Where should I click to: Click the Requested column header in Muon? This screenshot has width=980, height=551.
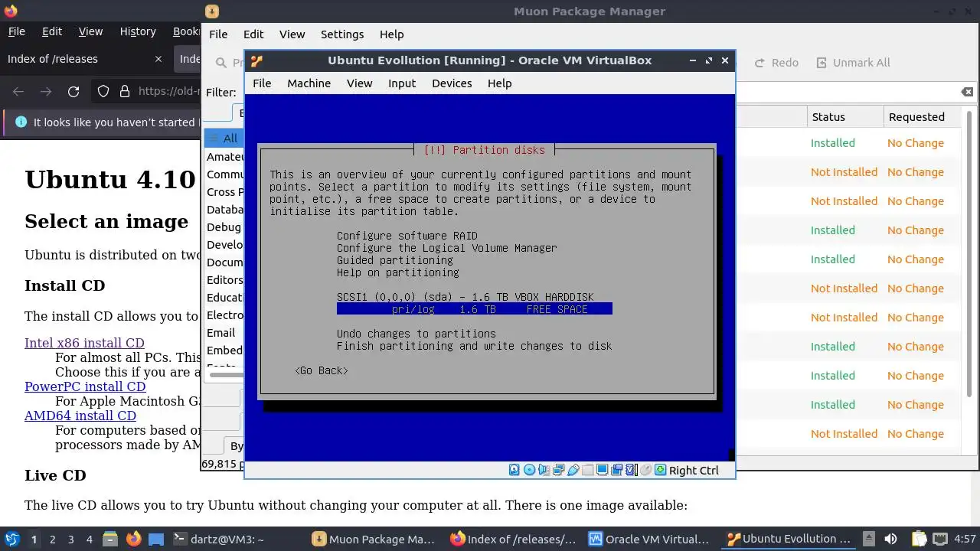click(x=922, y=117)
